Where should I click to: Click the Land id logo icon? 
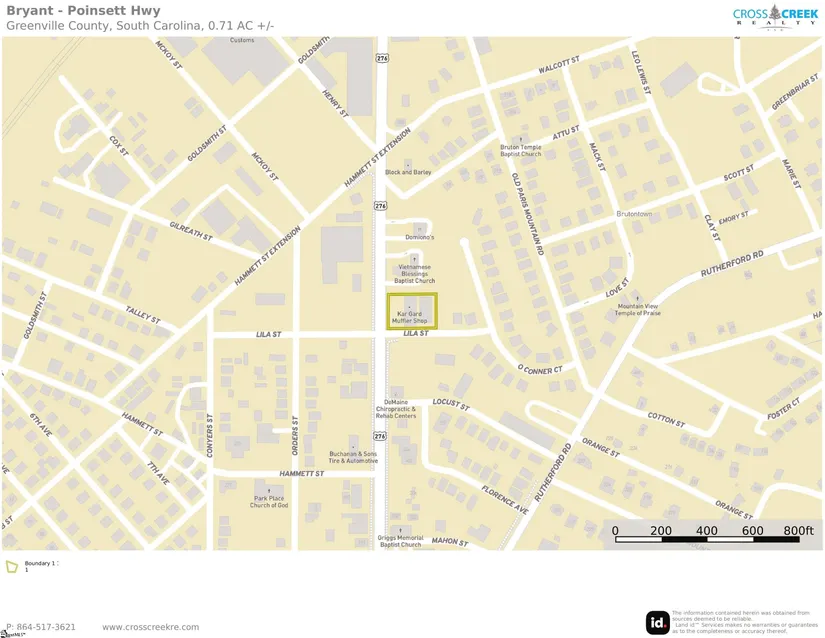click(657, 622)
